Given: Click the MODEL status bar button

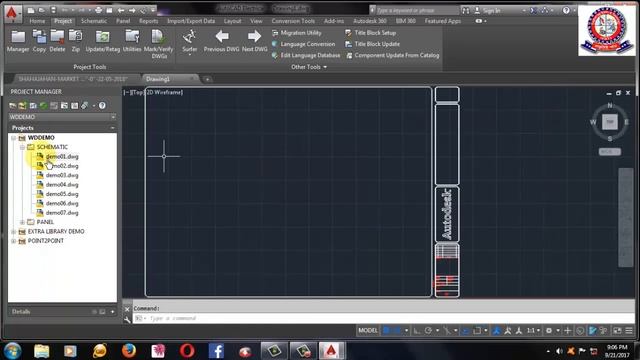Looking at the screenshot, I should pos(368,330).
